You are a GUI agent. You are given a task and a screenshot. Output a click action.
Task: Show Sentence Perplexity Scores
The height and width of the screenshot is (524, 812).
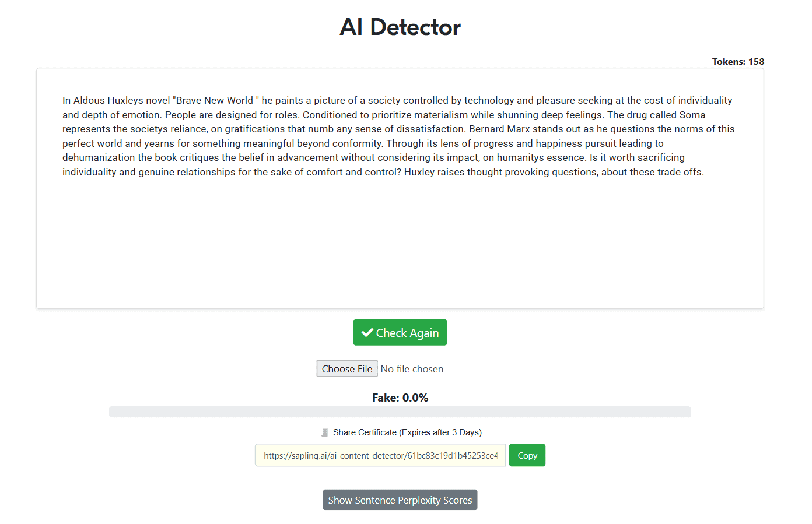pyautogui.click(x=400, y=500)
